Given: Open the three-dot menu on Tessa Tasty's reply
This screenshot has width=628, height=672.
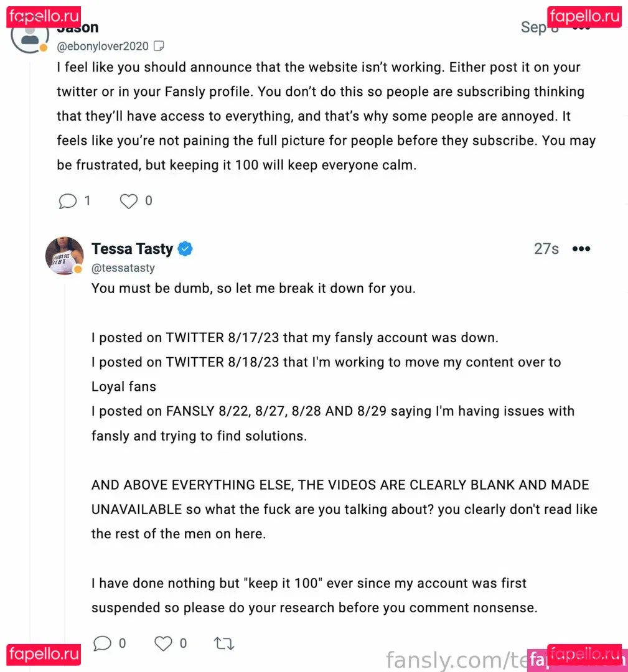Looking at the screenshot, I should (581, 249).
